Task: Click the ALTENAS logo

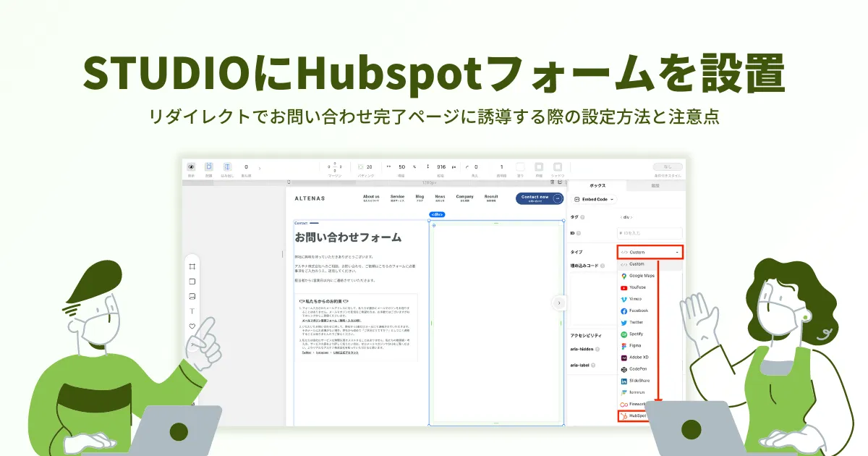Action: click(310, 198)
